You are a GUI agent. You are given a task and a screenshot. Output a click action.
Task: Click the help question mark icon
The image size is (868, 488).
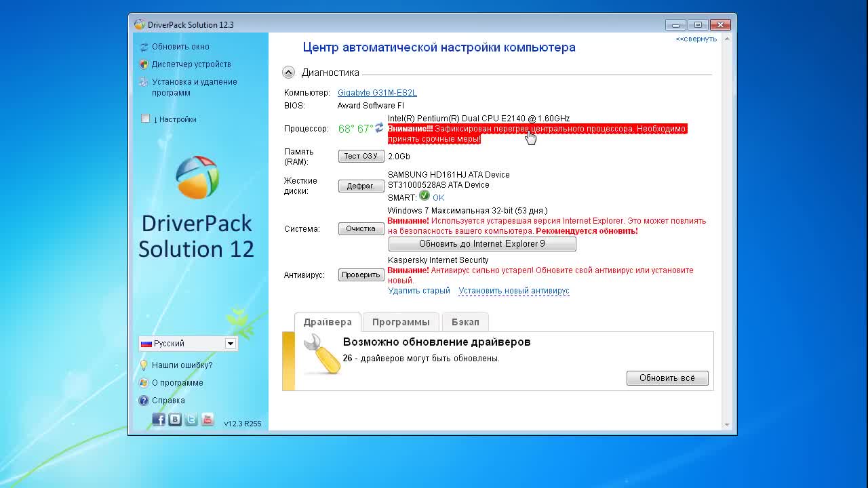coord(144,401)
